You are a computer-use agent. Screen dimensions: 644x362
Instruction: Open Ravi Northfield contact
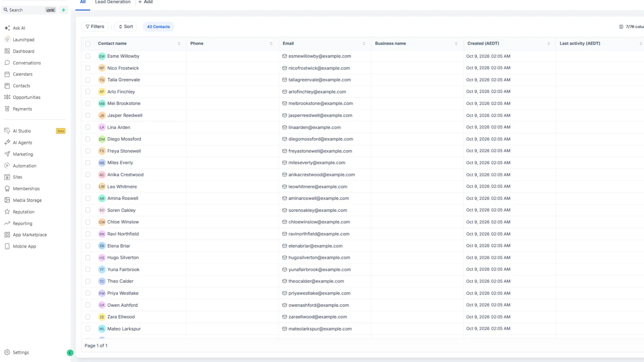[123, 234]
